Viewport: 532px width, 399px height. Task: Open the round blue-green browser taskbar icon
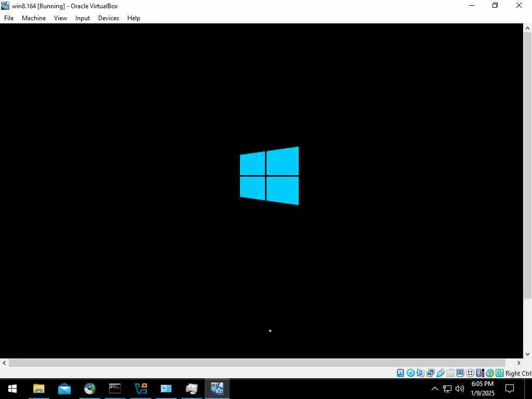click(89, 389)
